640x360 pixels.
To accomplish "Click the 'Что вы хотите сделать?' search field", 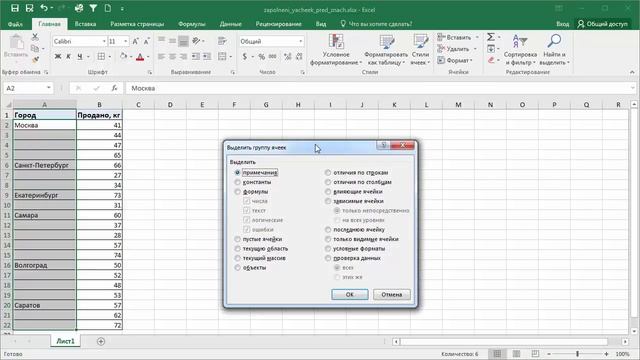I will pyautogui.click(x=376, y=24).
